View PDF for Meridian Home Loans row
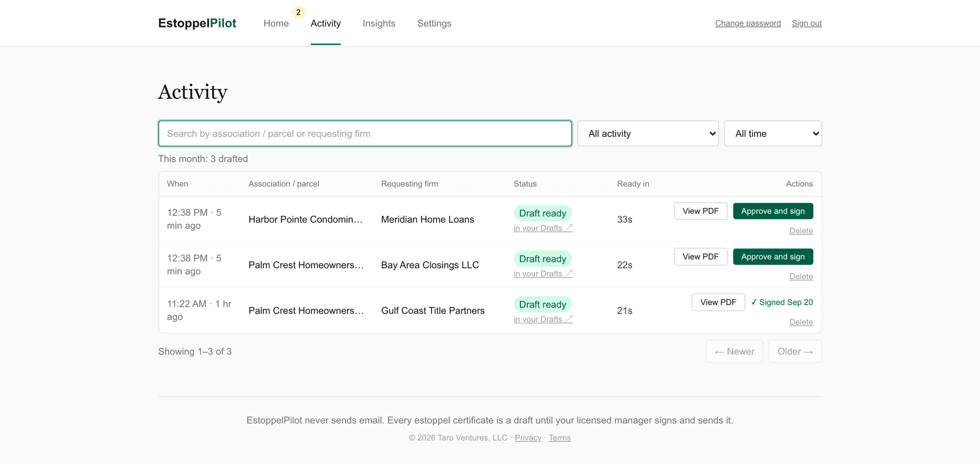Image resolution: width=980 pixels, height=465 pixels. [x=700, y=211]
